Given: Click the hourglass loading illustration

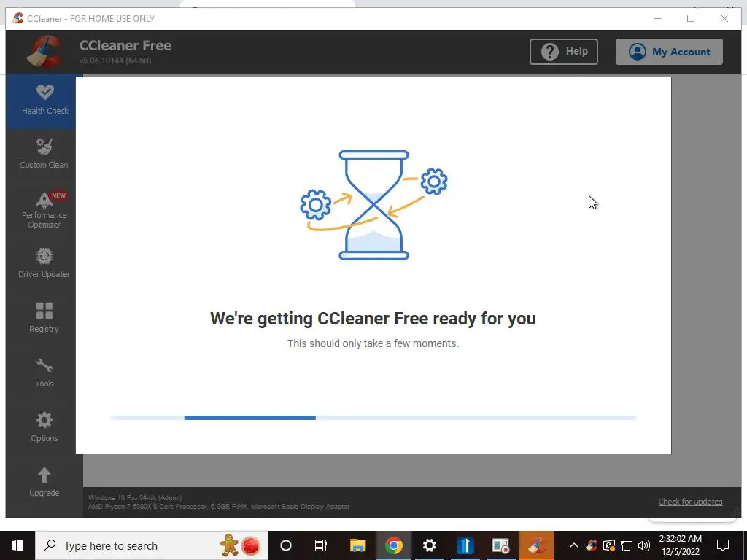Looking at the screenshot, I should click(374, 205).
